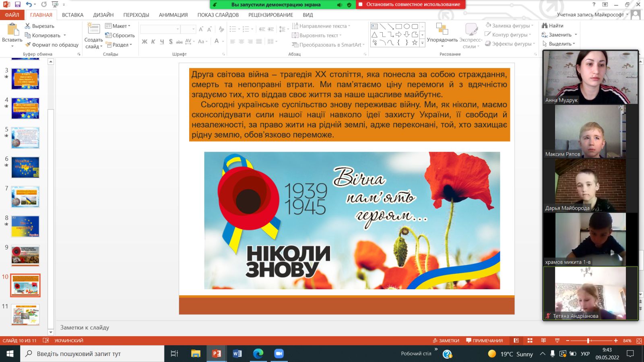Toggle strikethrough text formatting
644x362 pixels.
(179, 41)
